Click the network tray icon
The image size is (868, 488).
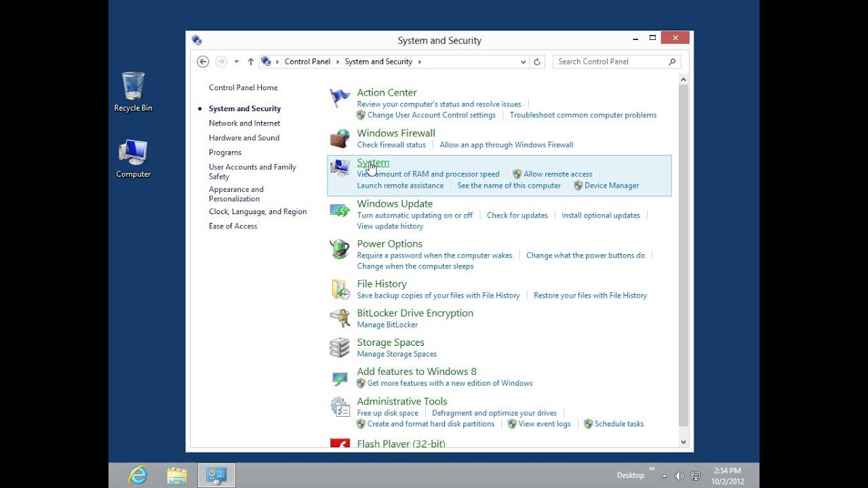[695, 476]
